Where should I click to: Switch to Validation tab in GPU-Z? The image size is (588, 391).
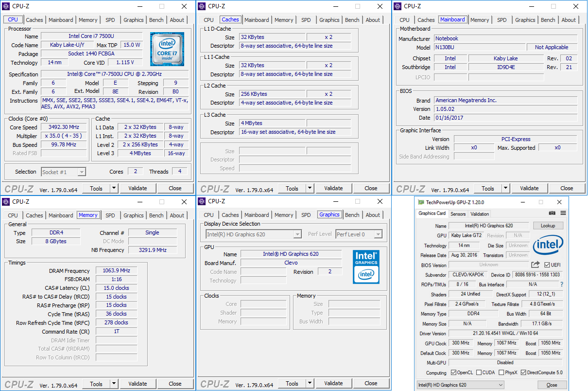pyautogui.click(x=480, y=214)
